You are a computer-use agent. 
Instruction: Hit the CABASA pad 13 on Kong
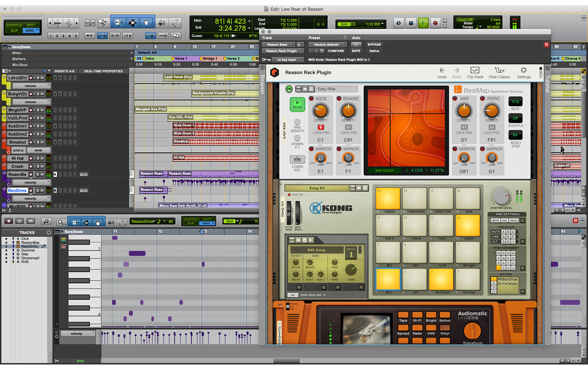pyautogui.click(x=388, y=198)
